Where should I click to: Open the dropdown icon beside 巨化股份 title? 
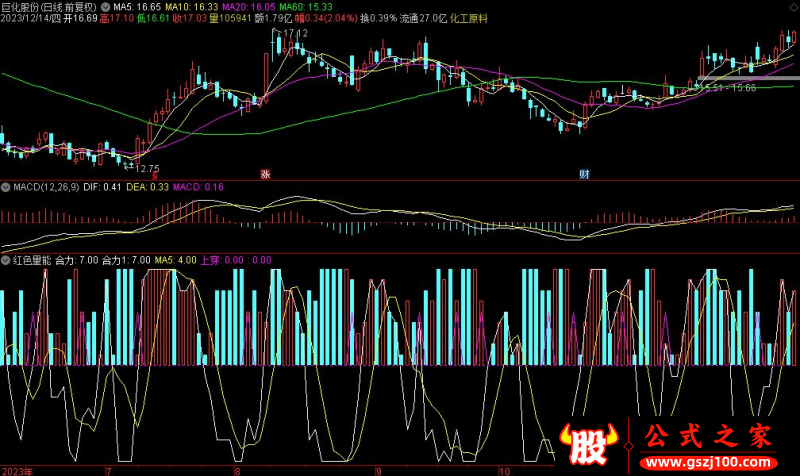106,7
